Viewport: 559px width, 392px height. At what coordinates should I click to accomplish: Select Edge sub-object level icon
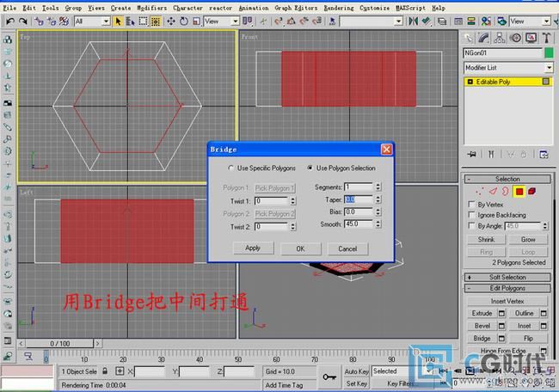pyautogui.click(x=493, y=192)
